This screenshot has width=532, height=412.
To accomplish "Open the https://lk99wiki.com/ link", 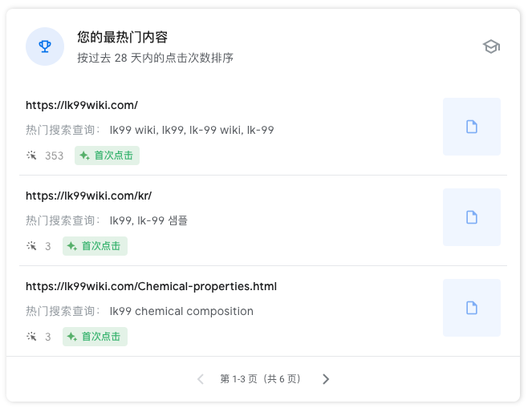I will 82,105.
